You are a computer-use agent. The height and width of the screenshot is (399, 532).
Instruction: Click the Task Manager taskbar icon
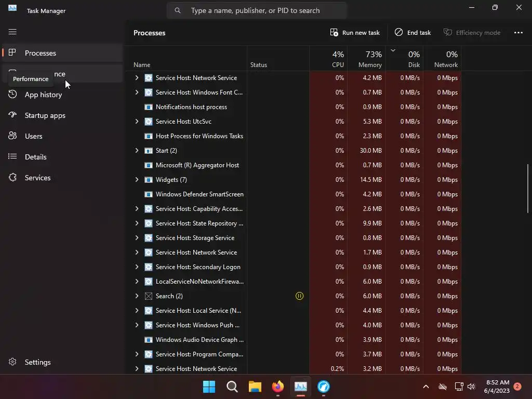(301, 387)
